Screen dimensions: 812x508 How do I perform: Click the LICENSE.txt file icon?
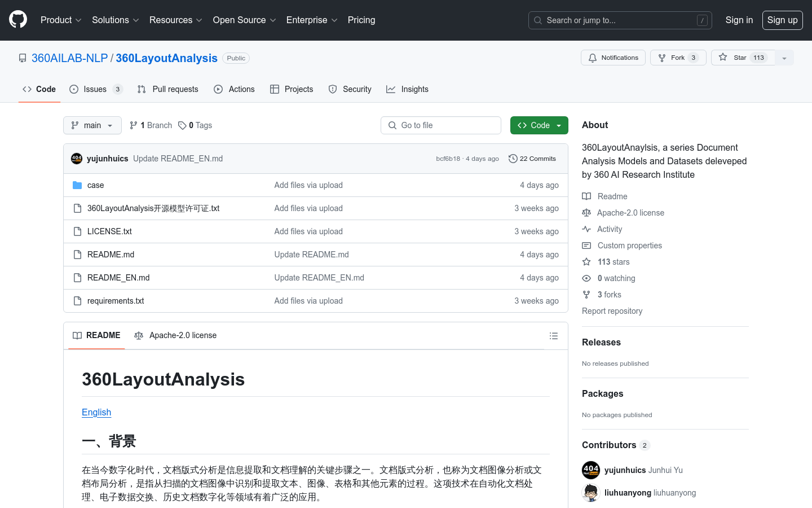77,231
